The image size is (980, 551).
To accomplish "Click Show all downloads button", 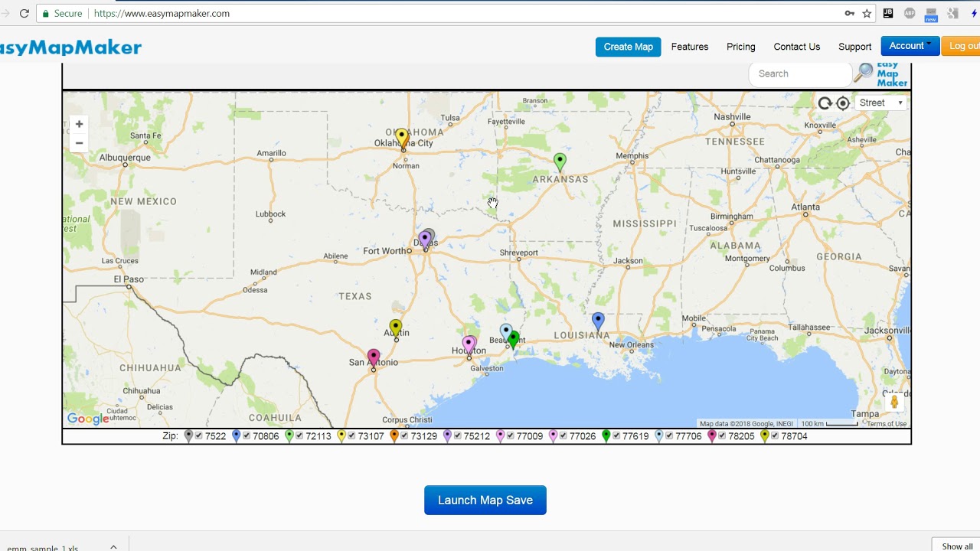I will (956, 545).
